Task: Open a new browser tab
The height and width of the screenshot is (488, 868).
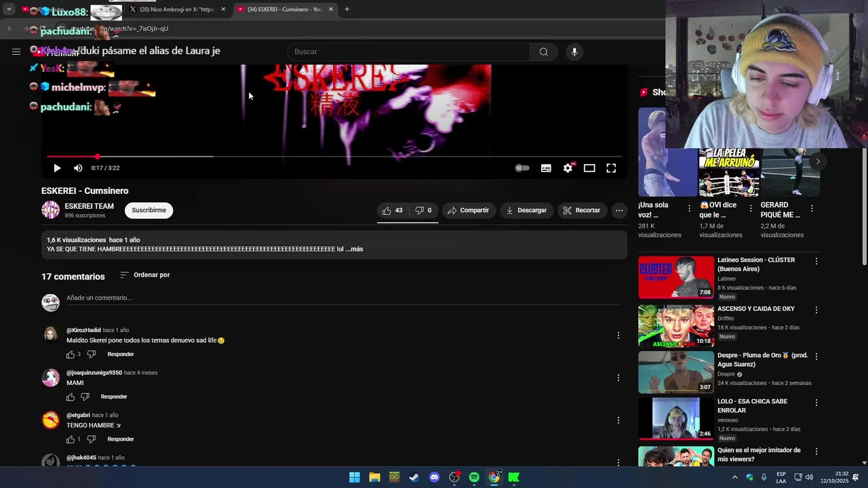Action: coord(347,9)
